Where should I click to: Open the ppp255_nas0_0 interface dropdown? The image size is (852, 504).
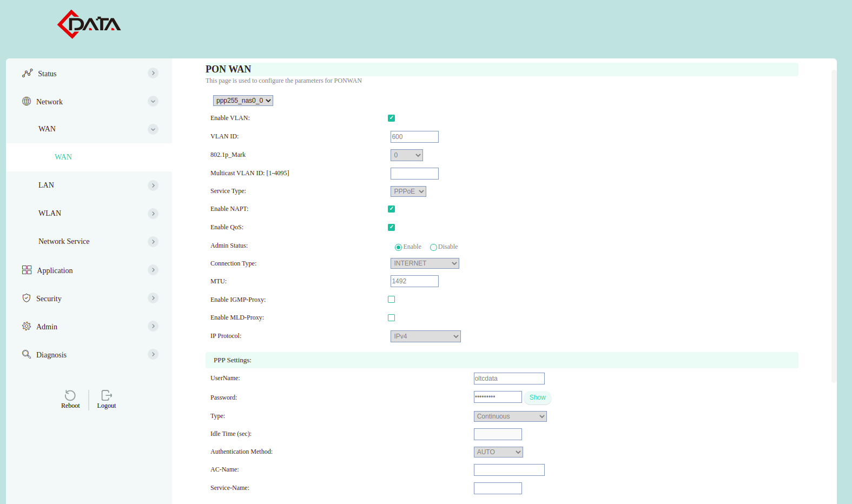pyautogui.click(x=243, y=101)
